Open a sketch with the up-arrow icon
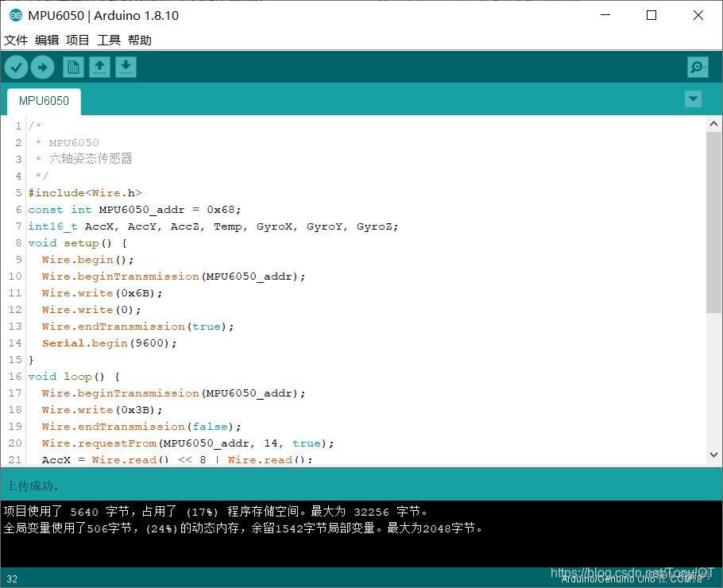The width and height of the screenshot is (723, 588). [x=99, y=68]
